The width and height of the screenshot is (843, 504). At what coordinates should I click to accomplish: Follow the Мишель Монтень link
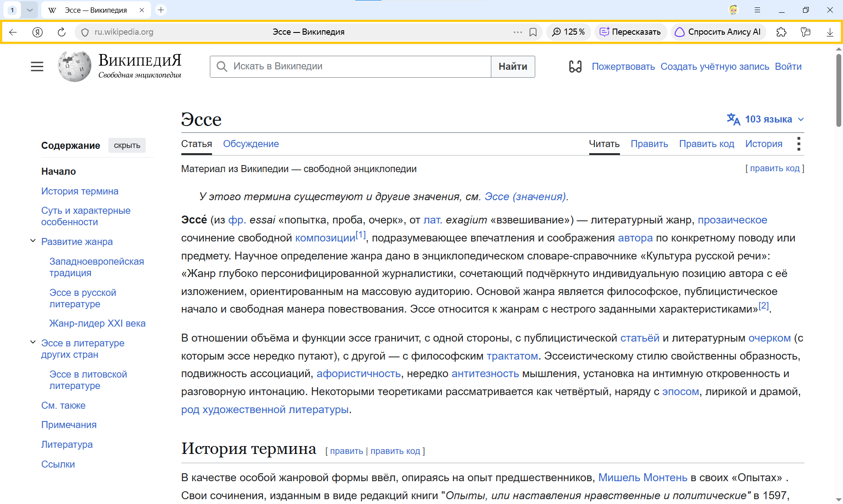643,478
